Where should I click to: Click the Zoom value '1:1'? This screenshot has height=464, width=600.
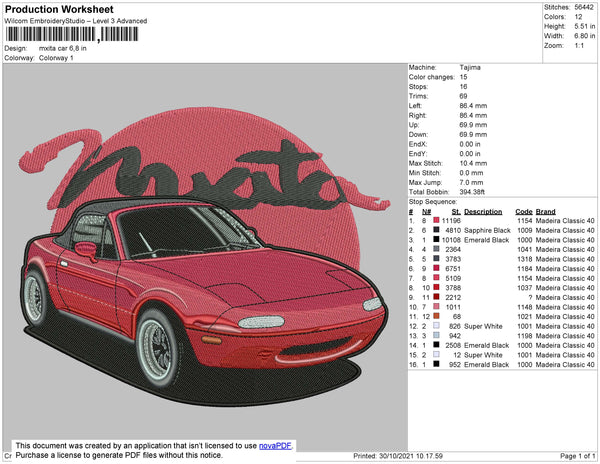[579, 46]
